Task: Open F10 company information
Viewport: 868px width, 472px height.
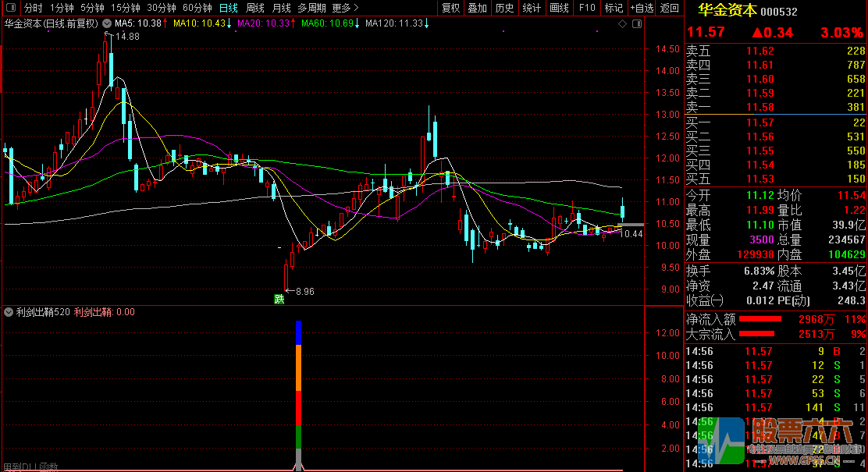Action: tap(587, 8)
